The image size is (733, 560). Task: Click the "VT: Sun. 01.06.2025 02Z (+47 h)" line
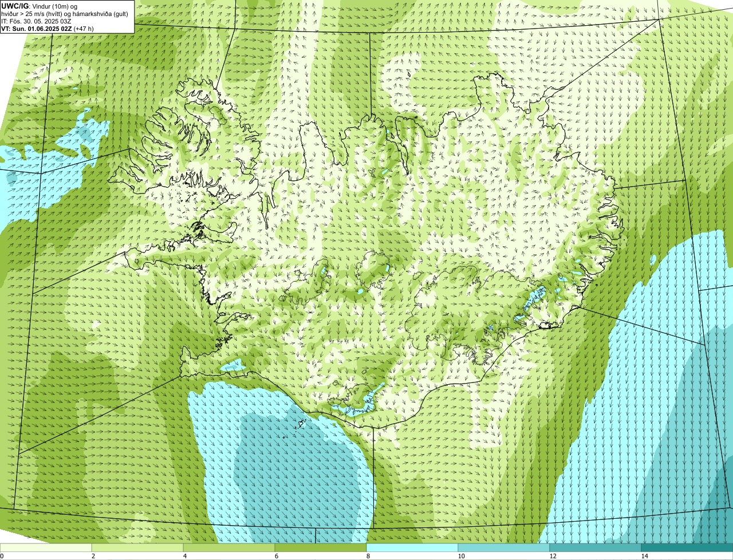(x=48, y=28)
